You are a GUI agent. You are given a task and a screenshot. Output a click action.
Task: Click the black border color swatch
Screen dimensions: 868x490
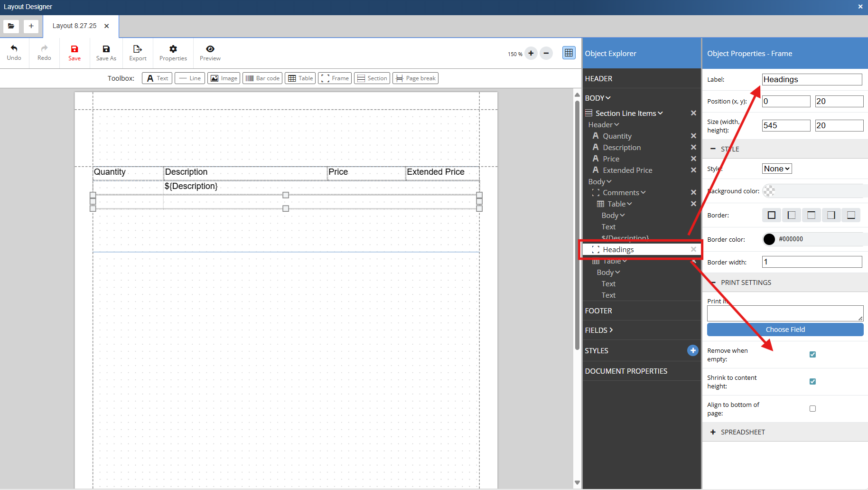coord(769,239)
